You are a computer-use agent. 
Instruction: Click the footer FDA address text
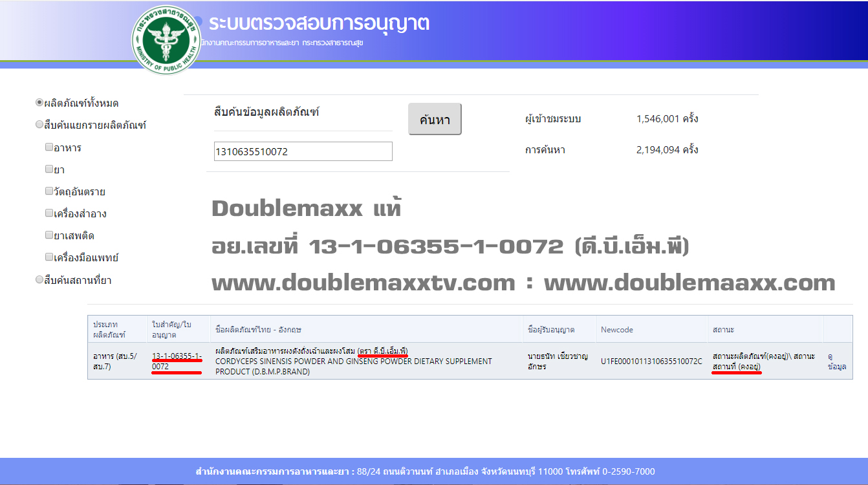[425, 471]
